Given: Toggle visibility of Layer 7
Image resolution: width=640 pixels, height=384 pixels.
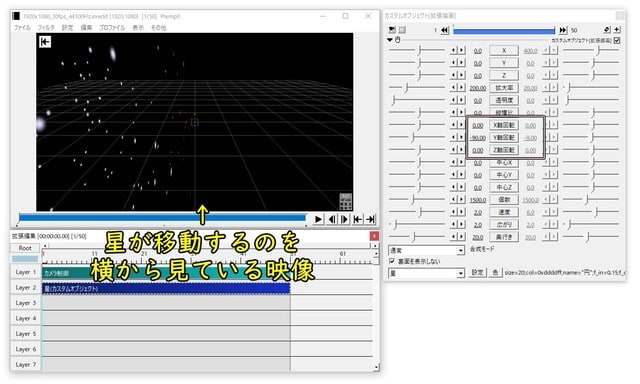Looking at the screenshot, I should [x=25, y=364].
